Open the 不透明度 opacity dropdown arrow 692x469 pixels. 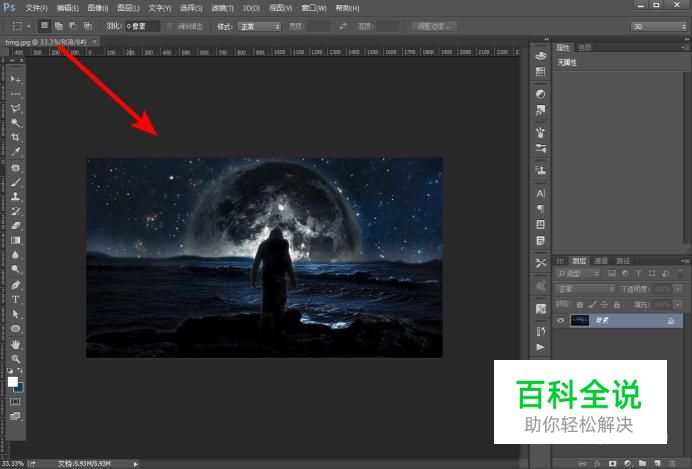point(678,289)
